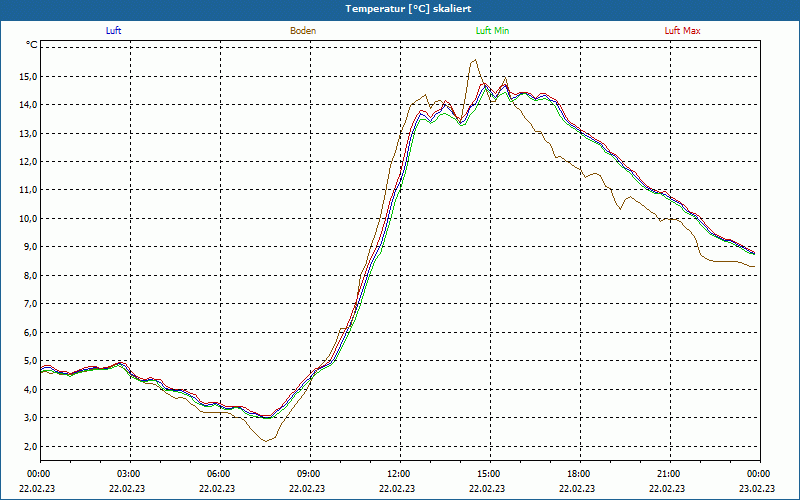Click the 18:00 time axis label
Image resolution: width=800 pixels, height=500 pixels.
pos(580,474)
